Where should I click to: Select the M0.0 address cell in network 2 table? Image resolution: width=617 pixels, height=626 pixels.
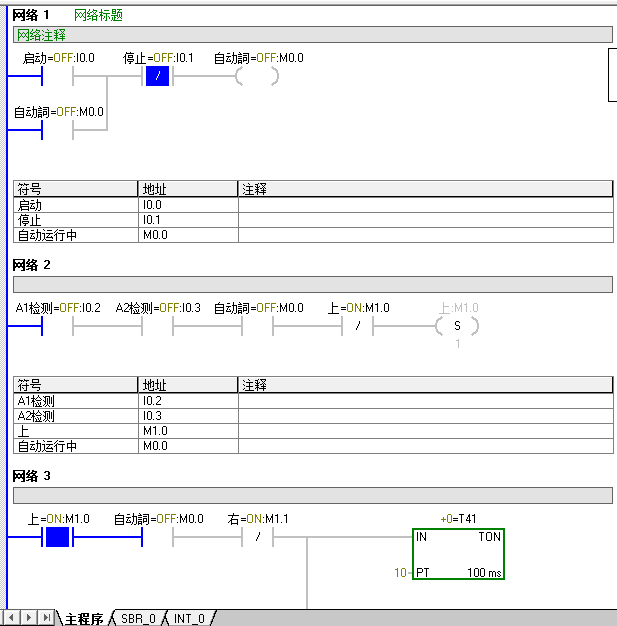click(x=188, y=446)
